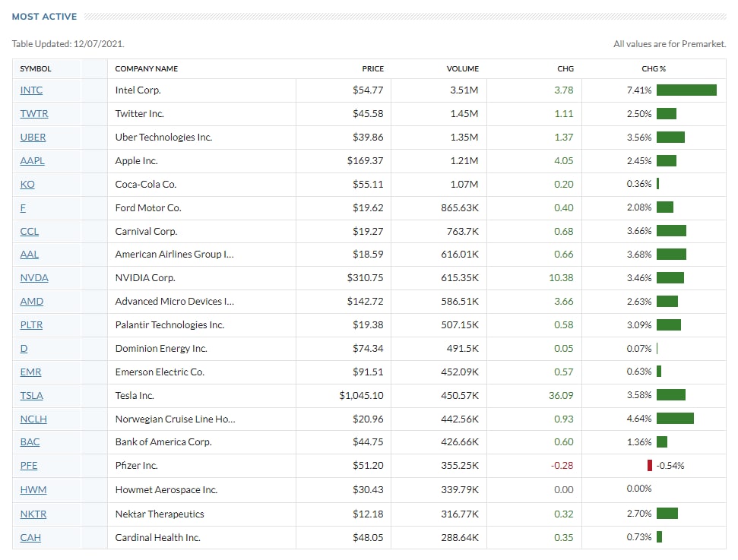Image resolution: width=738 pixels, height=560 pixels.
Task: Click Pfizer's red negative change bar
Action: point(650,466)
